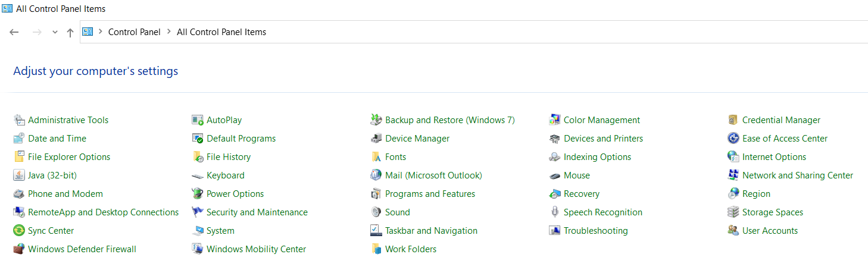
Task: Open the recent locations dropdown arrow
Action: (x=55, y=32)
